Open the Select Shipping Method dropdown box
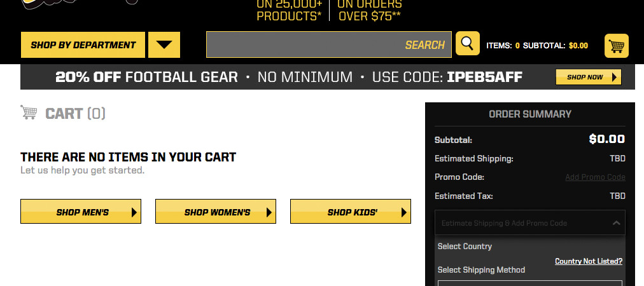The width and height of the screenshot is (644, 286). coord(529,283)
